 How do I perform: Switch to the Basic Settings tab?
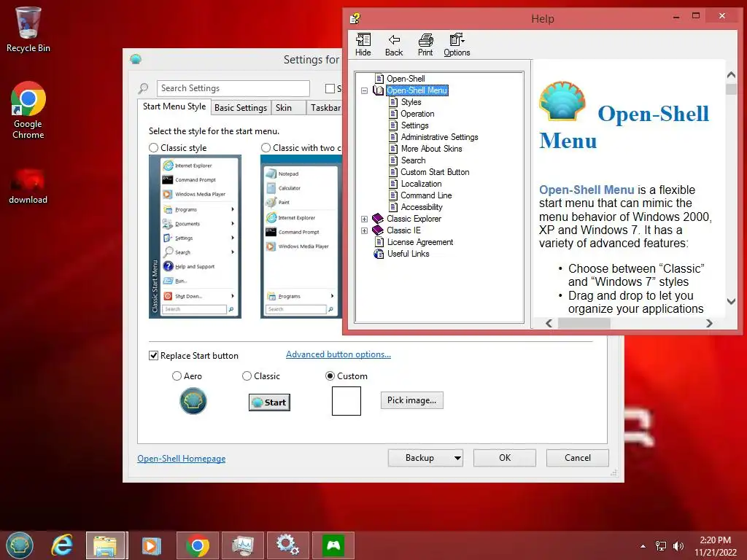tap(241, 108)
